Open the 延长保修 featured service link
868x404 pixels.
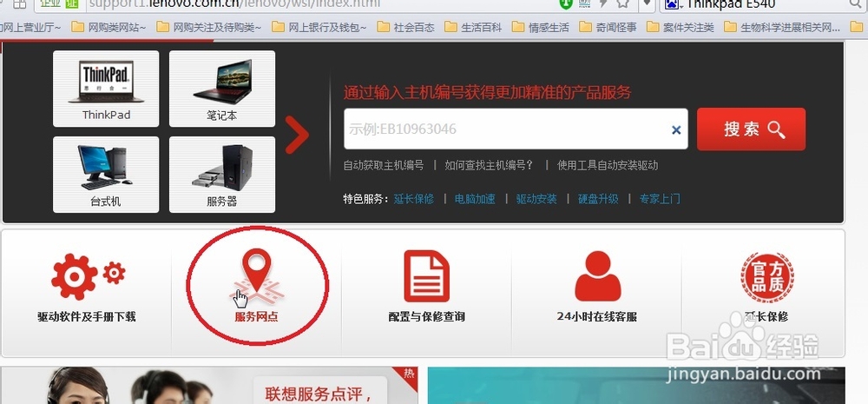coord(413,199)
